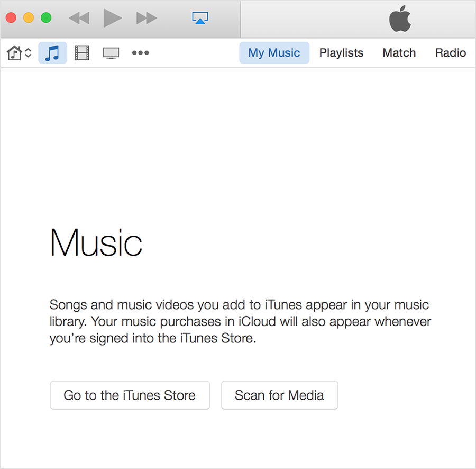Viewport: 476px width, 469px height.
Task: Close the iTunes window with the red button
Action: (x=11, y=17)
